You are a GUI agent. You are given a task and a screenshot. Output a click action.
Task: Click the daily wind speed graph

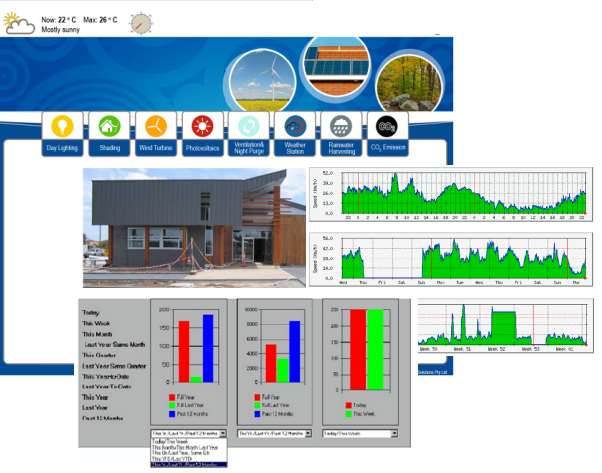click(451, 259)
